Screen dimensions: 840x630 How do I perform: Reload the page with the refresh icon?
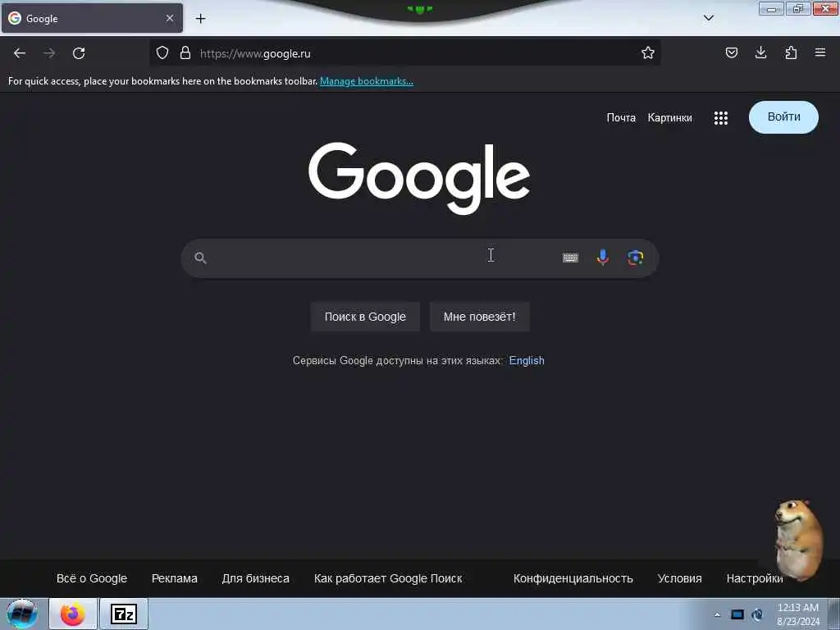tap(79, 53)
